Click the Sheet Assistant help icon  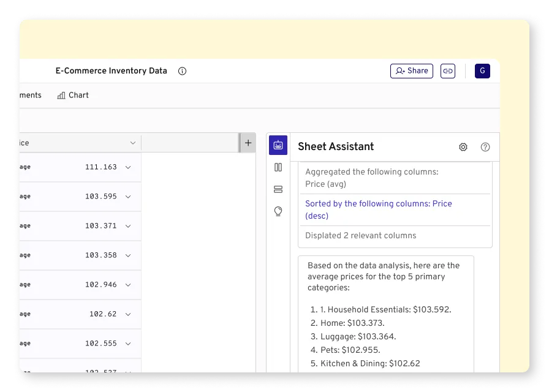click(485, 147)
